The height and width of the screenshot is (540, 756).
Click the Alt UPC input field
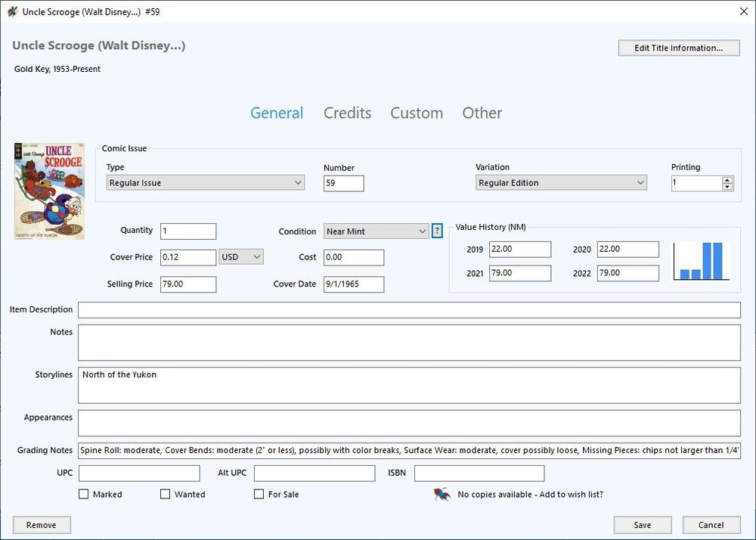tap(314, 473)
